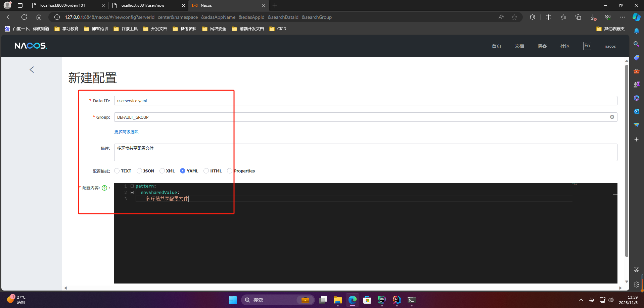This screenshot has height=308, width=644.
Task: Open the 开发文档 bookmarks folder
Action: coord(155,29)
